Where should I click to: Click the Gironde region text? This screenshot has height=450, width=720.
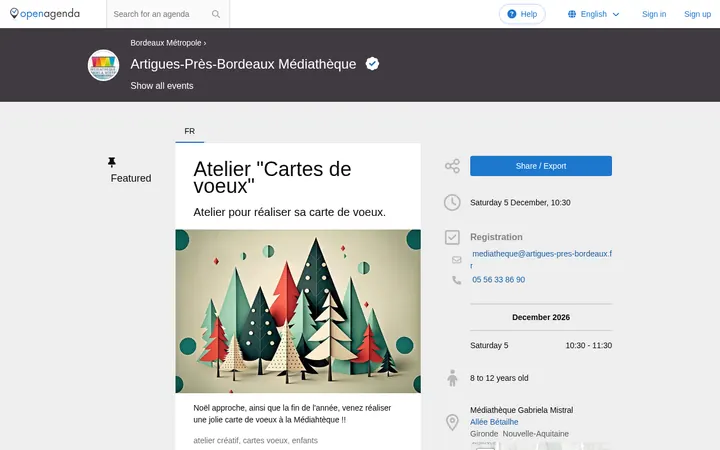(484, 434)
